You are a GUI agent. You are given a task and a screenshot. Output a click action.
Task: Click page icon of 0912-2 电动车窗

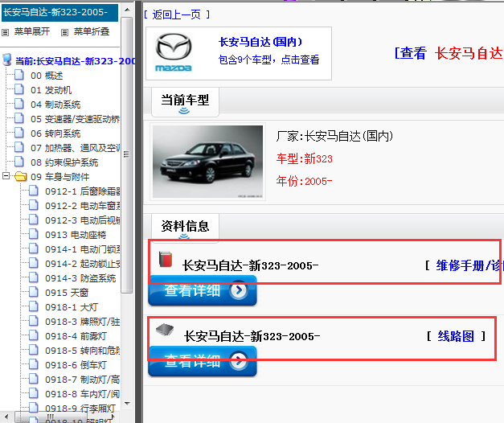point(34,205)
